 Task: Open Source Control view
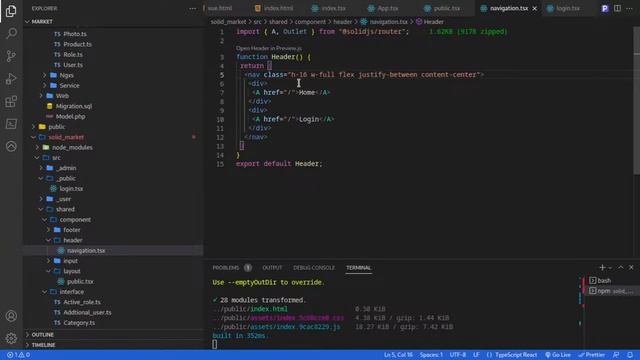[x=11, y=56]
